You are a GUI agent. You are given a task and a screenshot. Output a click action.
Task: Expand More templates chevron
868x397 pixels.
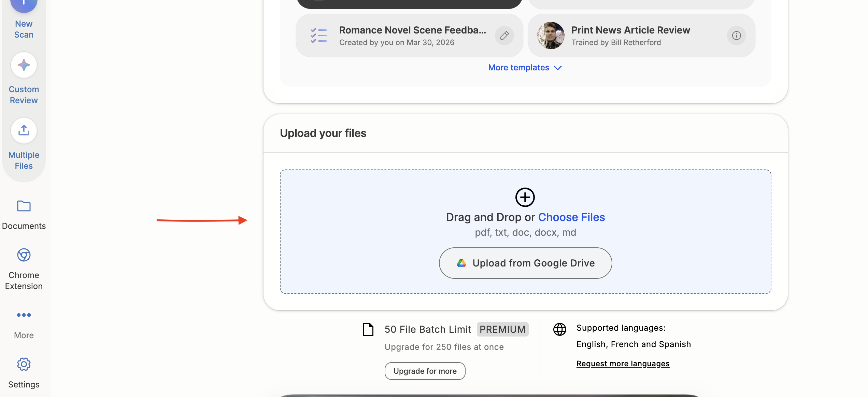(558, 68)
